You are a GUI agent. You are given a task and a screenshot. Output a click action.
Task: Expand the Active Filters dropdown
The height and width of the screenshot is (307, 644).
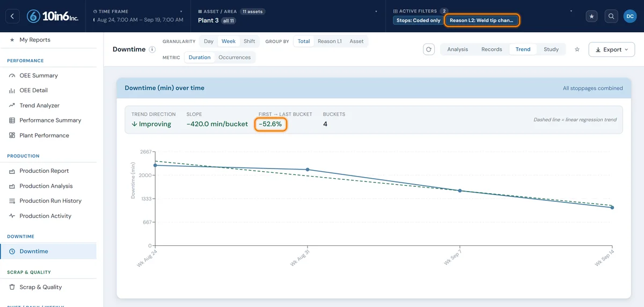coord(571,11)
